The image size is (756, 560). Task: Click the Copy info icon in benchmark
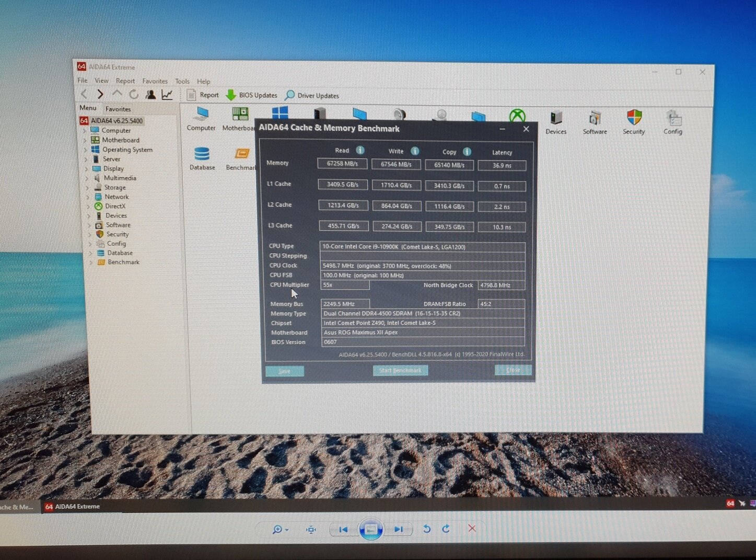pyautogui.click(x=467, y=152)
